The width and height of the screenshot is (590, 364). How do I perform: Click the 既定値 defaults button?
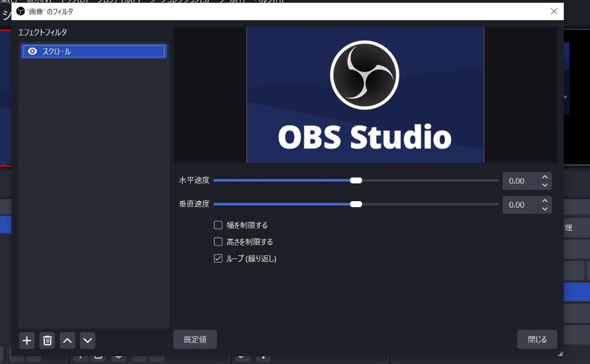(x=195, y=340)
